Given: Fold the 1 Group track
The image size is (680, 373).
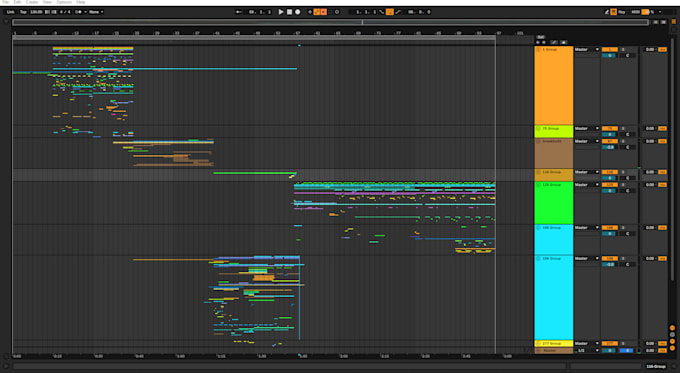Looking at the screenshot, I should point(538,49).
